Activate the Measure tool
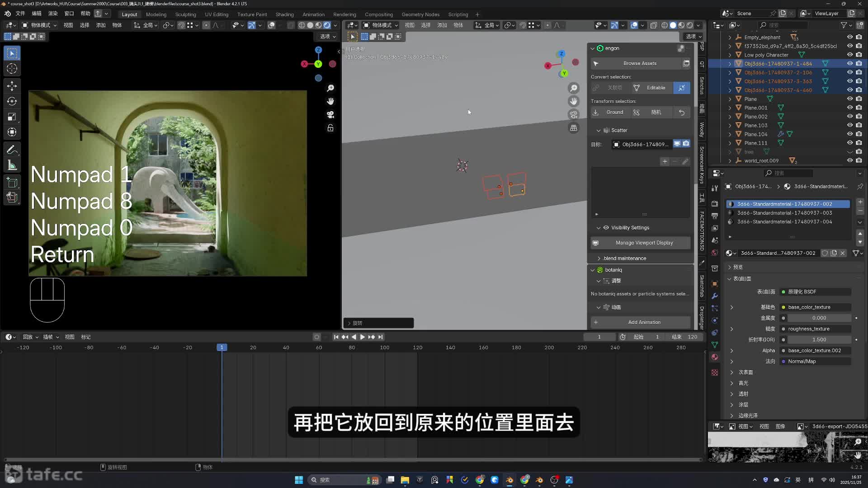Viewport: 868px width, 488px height. [12, 165]
